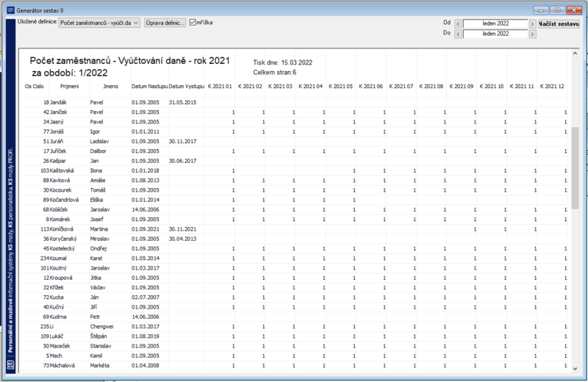Select Maceček surname cell
Image resolution: width=588 pixels, height=382 pixels.
pyautogui.click(x=60, y=346)
